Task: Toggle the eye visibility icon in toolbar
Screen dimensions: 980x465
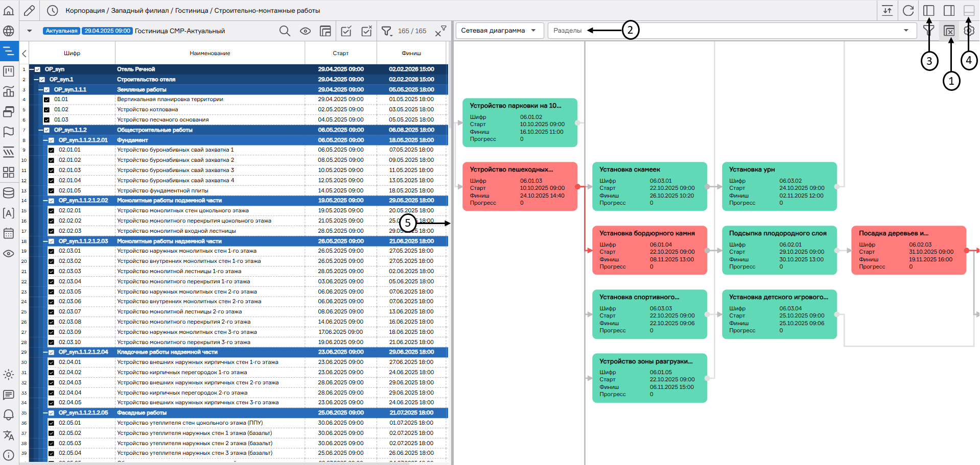Action: coord(305,31)
